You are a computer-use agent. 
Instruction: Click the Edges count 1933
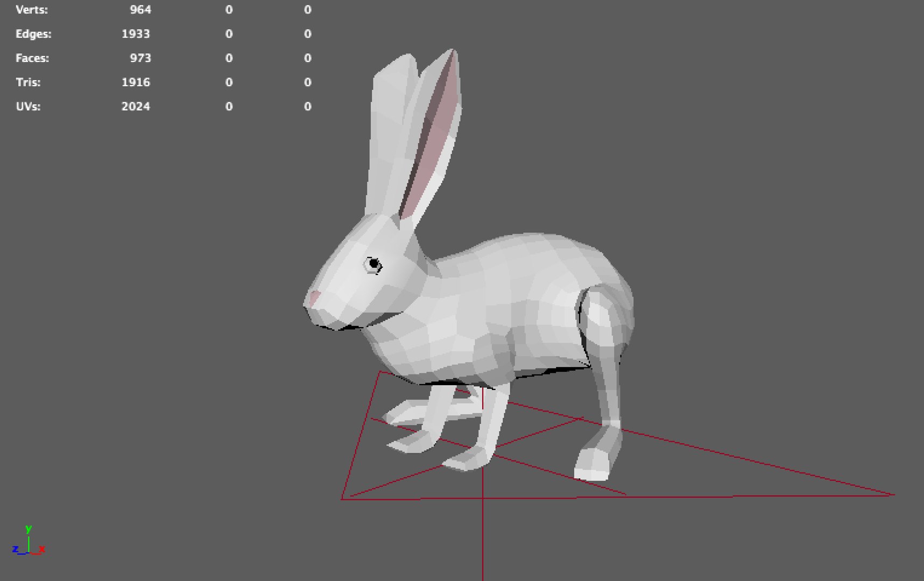[x=136, y=34]
